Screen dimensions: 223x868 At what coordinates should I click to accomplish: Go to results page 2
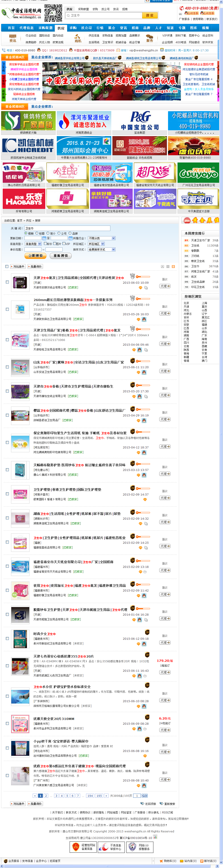coord(46,796)
